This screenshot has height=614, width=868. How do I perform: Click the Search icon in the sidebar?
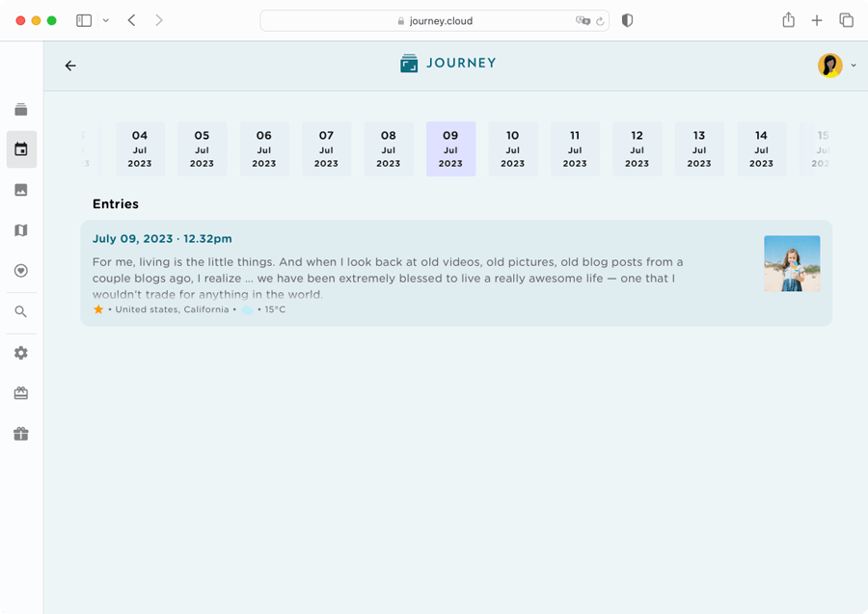point(20,311)
